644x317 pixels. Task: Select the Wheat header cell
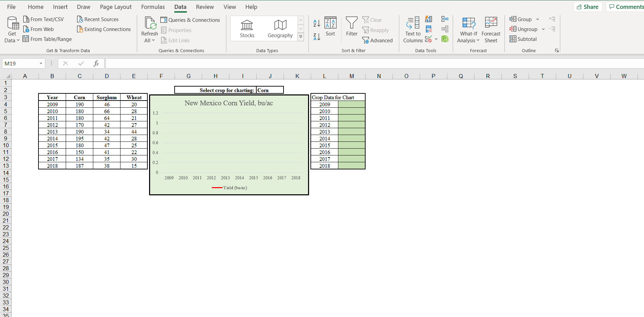(x=134, y=97)
